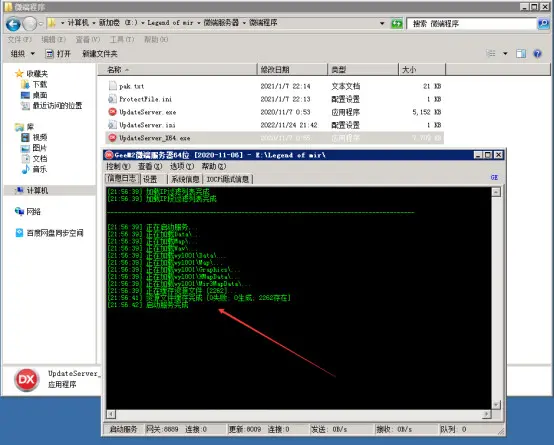Open the pak.txt file
554x445 pixels.
pyautogui.click(x=131, y=86)
